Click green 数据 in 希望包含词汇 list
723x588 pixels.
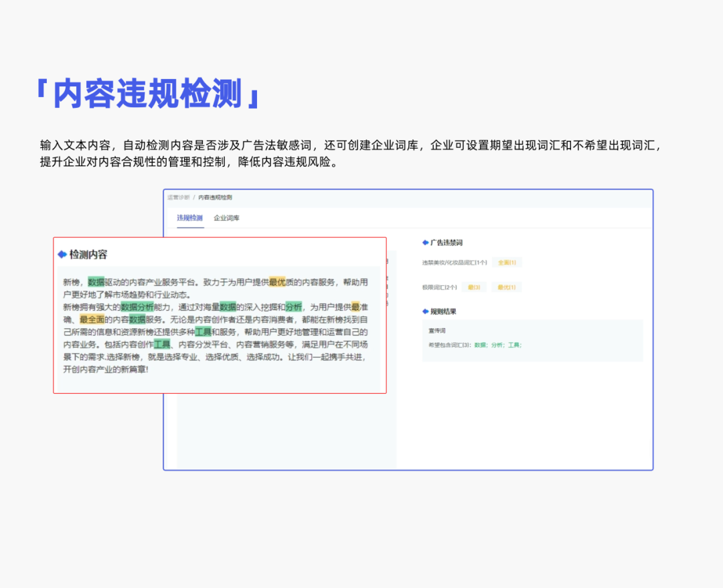(x=480, y=345)
